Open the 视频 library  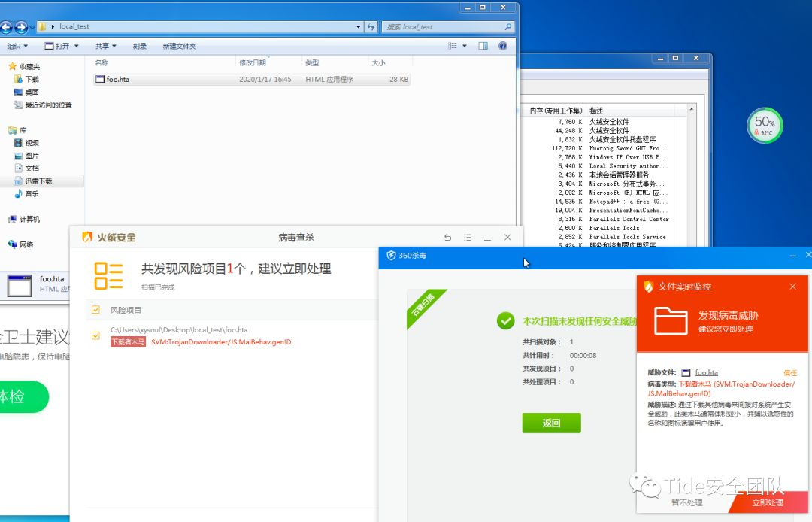click(x=26, y=143)
